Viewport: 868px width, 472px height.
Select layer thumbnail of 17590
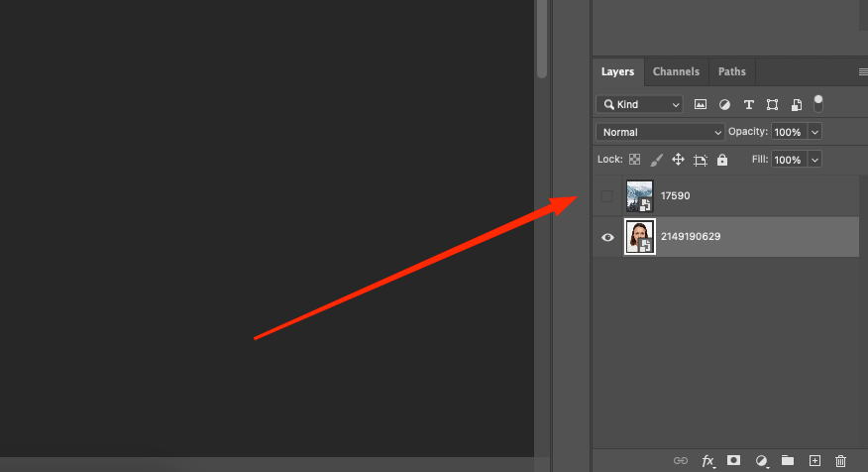639,195
